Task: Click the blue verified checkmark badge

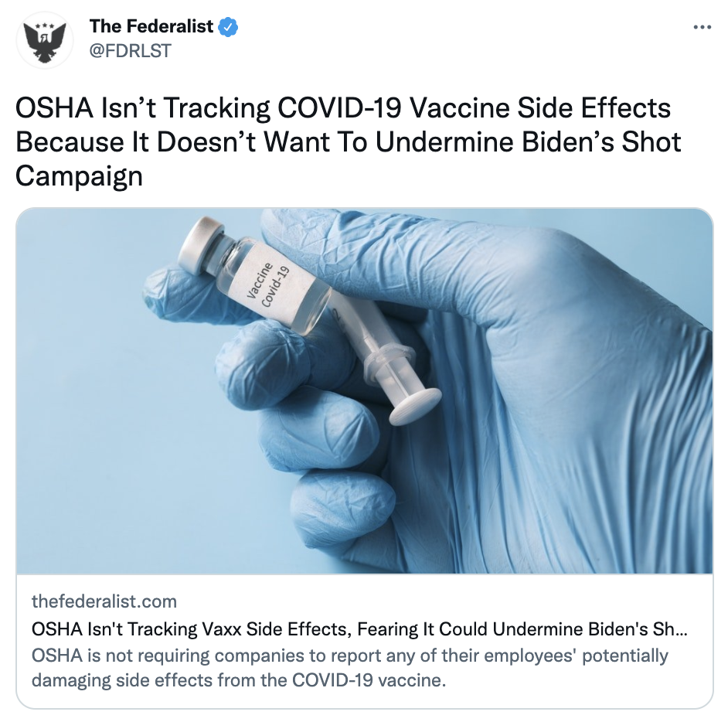Action: click(x=229, y=27)
